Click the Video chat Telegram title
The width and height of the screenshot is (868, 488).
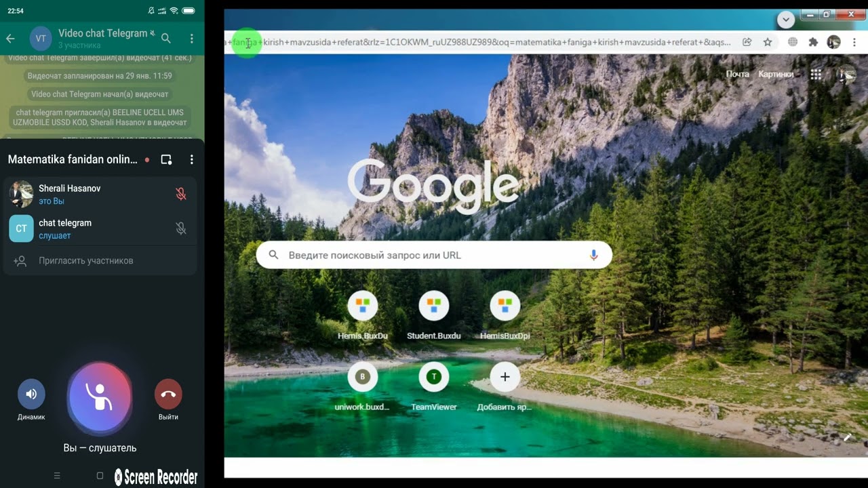click(103, 33)
